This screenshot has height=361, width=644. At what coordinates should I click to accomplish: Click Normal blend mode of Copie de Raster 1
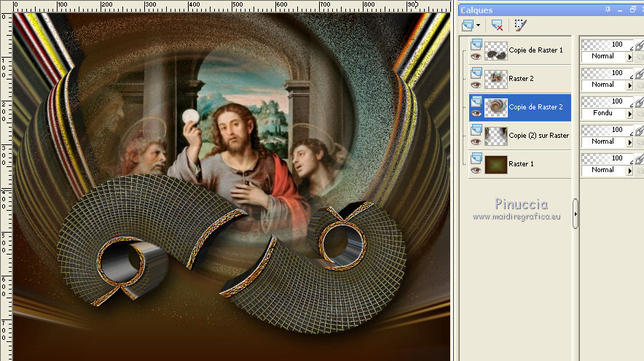coord(603,56)
